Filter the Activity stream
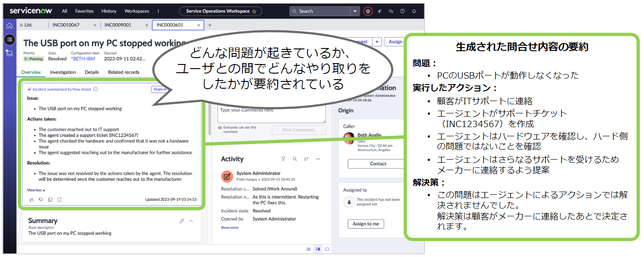 [283, 159]
